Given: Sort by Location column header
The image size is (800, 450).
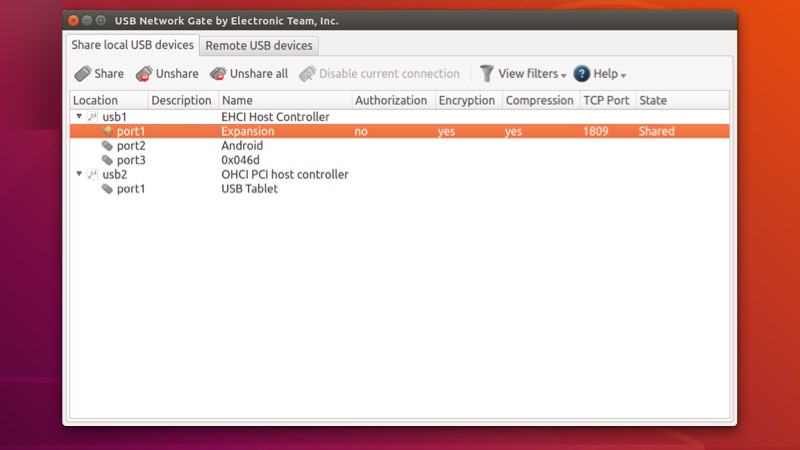Looking at the screenshot, I should click(x=109, y=100).
